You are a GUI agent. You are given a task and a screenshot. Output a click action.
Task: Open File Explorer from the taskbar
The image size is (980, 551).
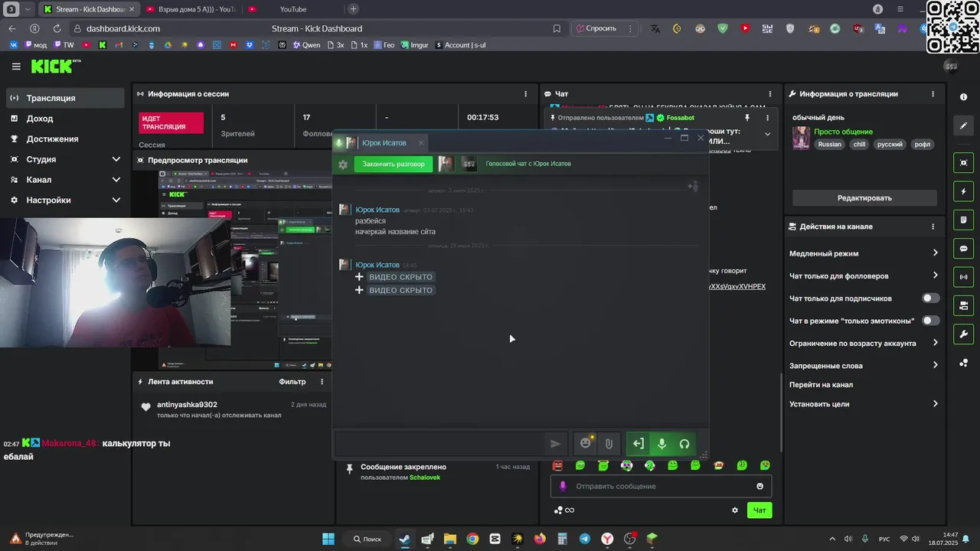[449, 539]
